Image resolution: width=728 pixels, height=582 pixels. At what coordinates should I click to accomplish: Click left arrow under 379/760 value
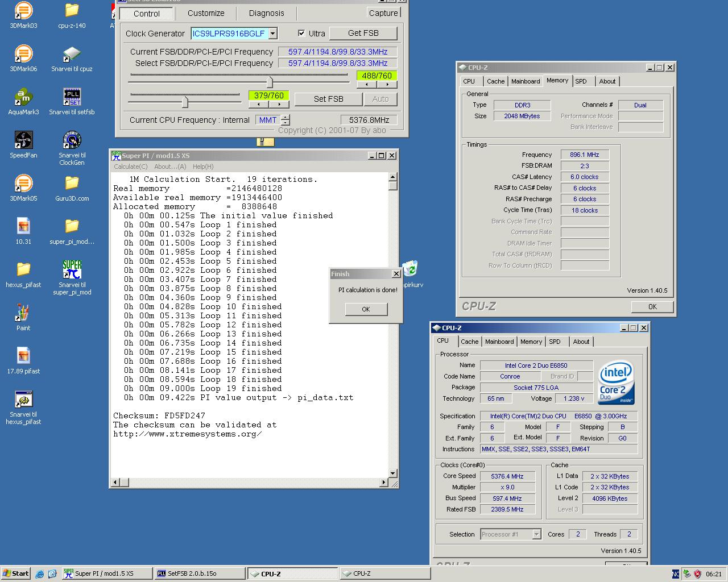point(259,104)
